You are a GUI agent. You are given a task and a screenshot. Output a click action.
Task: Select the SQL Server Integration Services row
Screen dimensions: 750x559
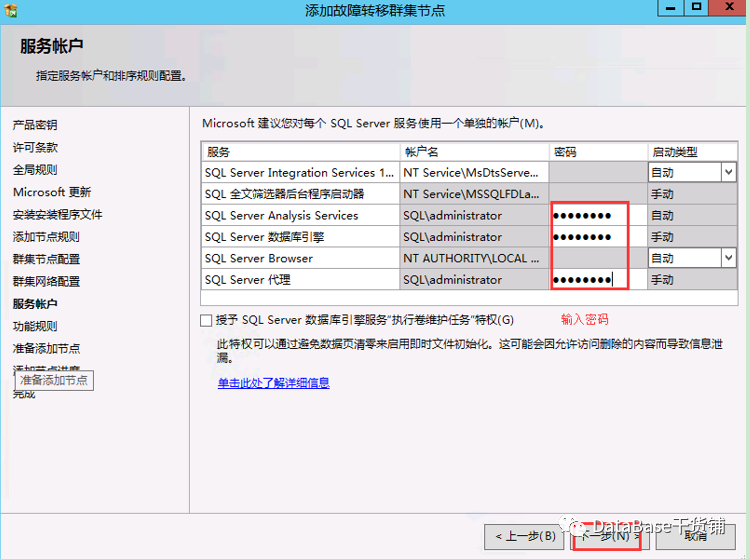pos(469,173)
